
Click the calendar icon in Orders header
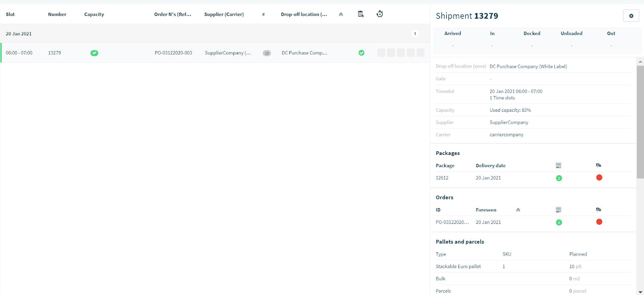coord(558,209)
